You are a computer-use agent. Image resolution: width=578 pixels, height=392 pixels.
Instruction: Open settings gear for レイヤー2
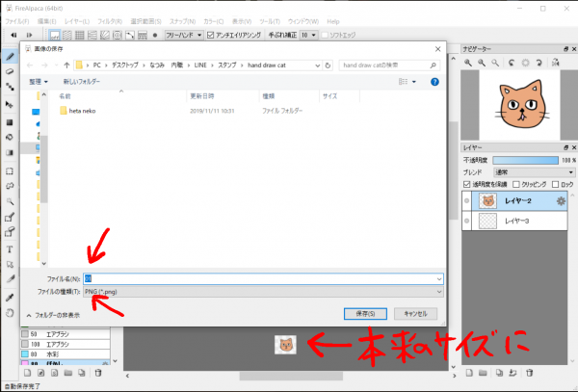(560, 201)
